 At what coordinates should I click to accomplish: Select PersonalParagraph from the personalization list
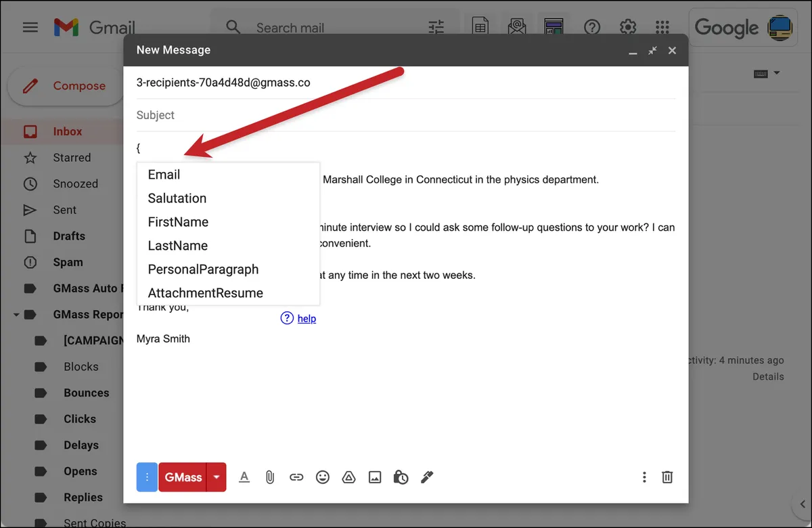coord(228,269)
